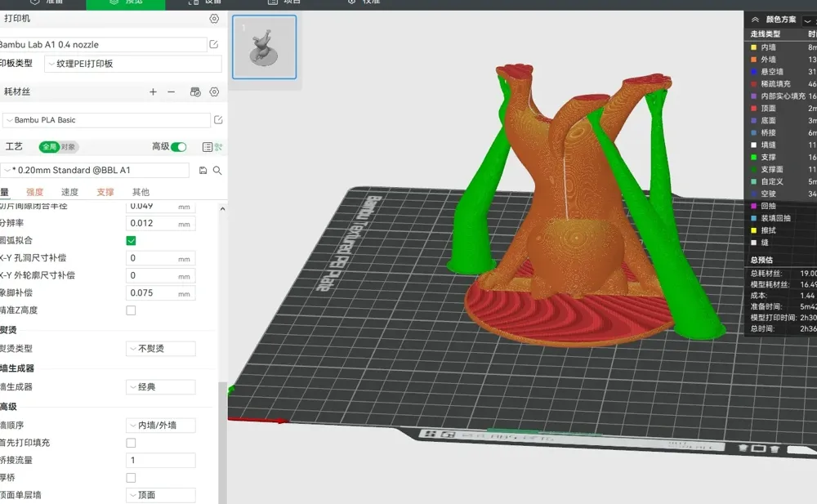
Task: Select the 对象 object mode button
Action: point(69,147)
